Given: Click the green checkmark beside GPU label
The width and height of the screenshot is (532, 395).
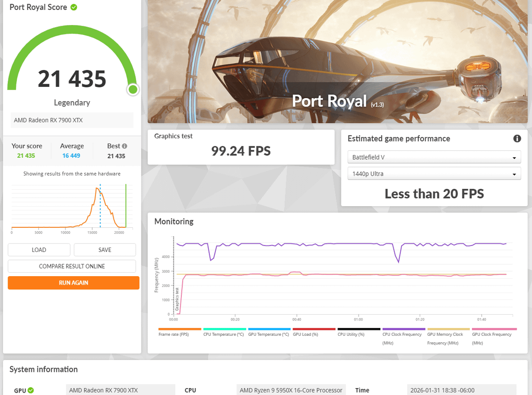Looking at the screenshot, I should click(x=31, y=390).
